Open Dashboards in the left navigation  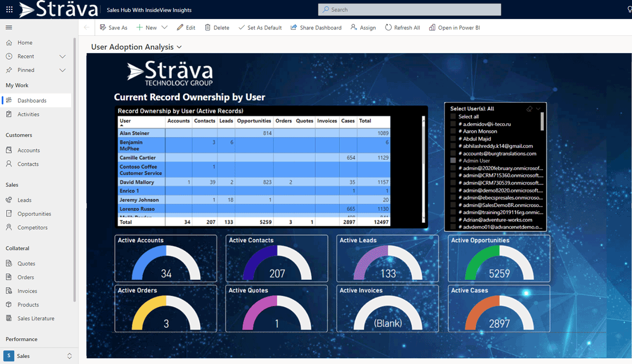click(x=32, y=101)
